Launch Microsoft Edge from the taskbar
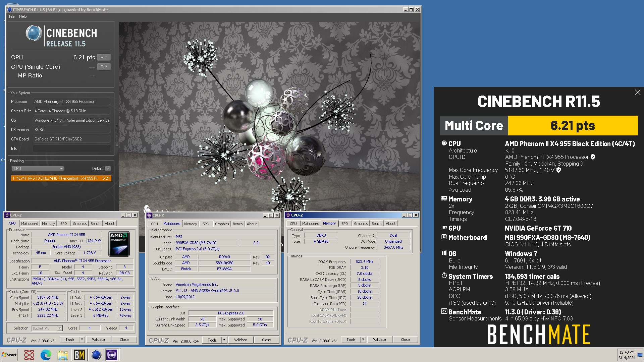Screen dimensions: 644x362 point(46,355)
